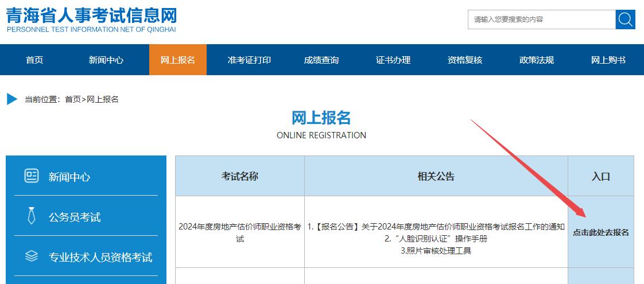644x284 pixels.
Task: Open 政策法规 navigation item
Action: (x=536, y=60)
